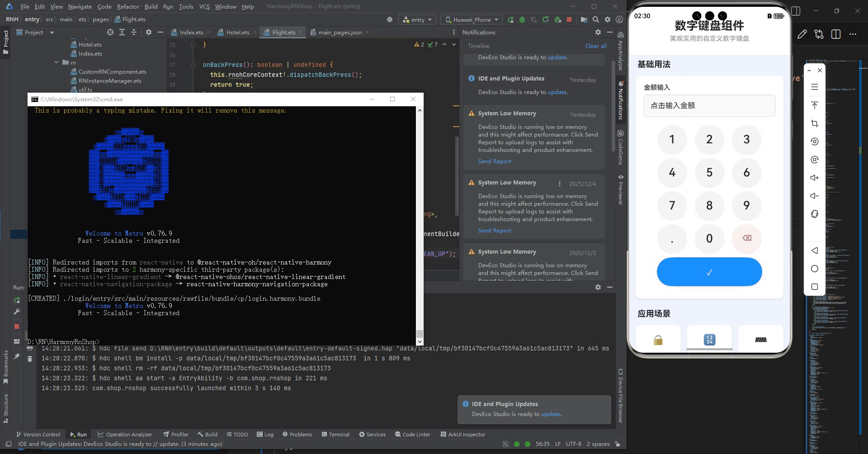Click the 2 spaces indent status entry
This screenshot has height=454, width=868.
click(598, 444)
